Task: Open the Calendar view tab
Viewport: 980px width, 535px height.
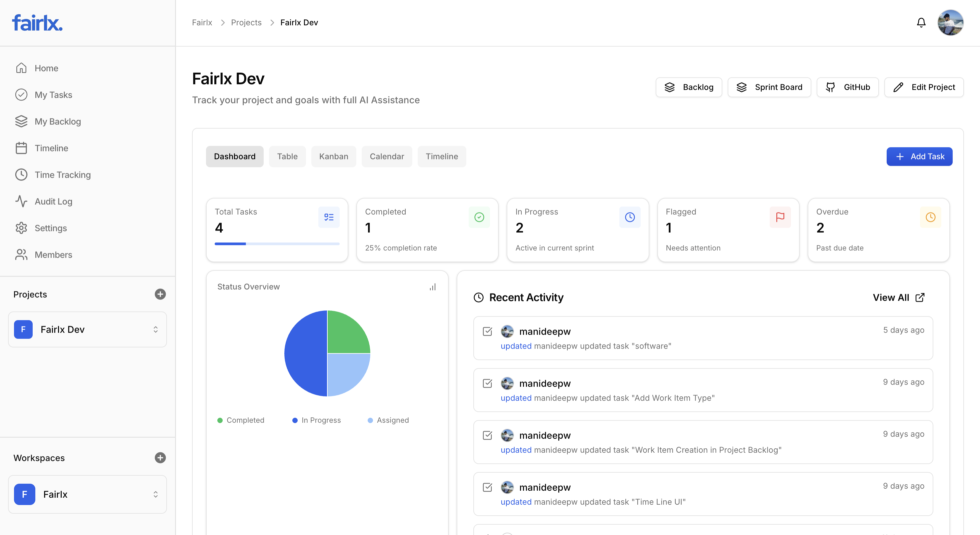Action: click(x=387, y=156)
